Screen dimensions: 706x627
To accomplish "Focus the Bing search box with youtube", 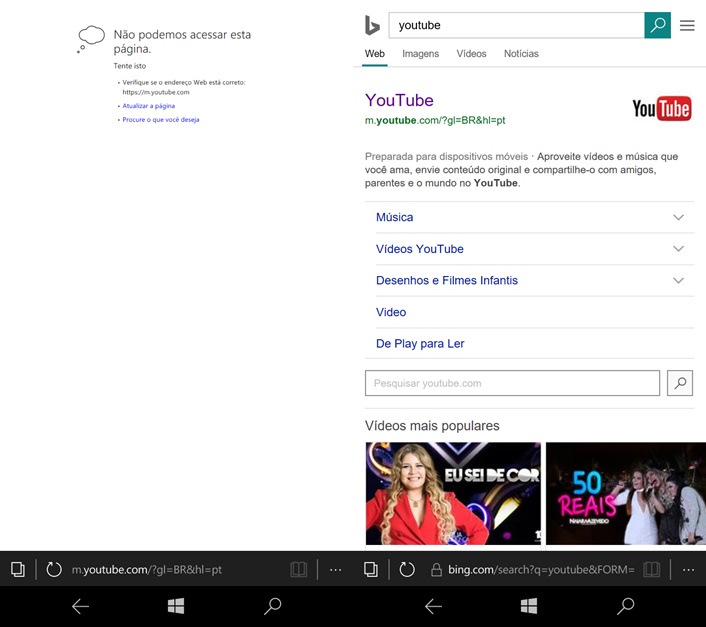I will [516, 25].
